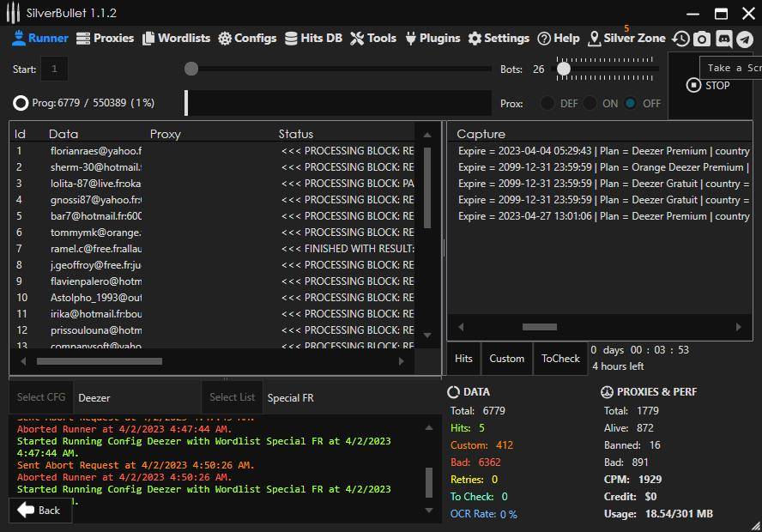Select the DEF proxy radio option
The height and width of the screenshot is (532, 762).
(547, 103)
